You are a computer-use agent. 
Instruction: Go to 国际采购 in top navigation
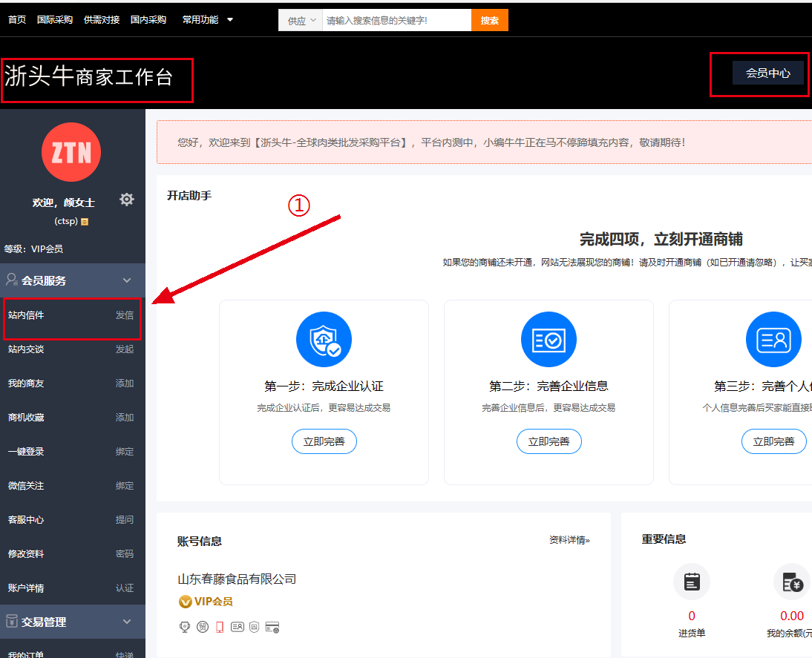(55, 20)
